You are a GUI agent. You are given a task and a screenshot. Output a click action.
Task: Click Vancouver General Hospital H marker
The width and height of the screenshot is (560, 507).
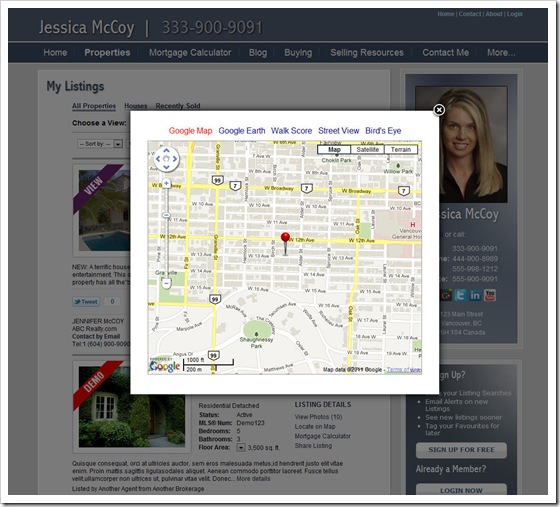[x=413, y=225]
